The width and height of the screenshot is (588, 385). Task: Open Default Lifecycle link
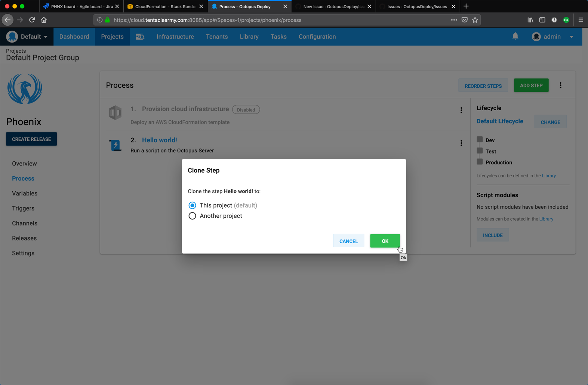(500, 121)
